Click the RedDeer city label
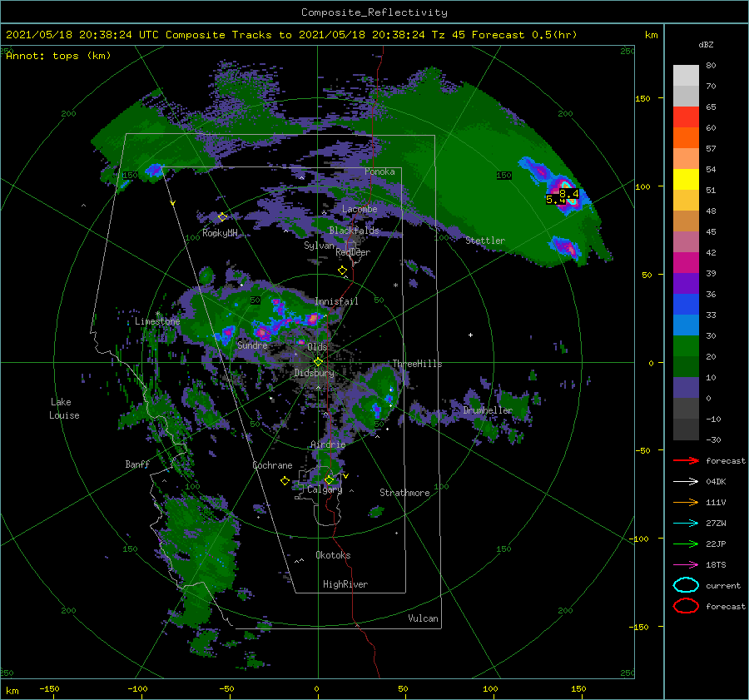 coord(353,252)
